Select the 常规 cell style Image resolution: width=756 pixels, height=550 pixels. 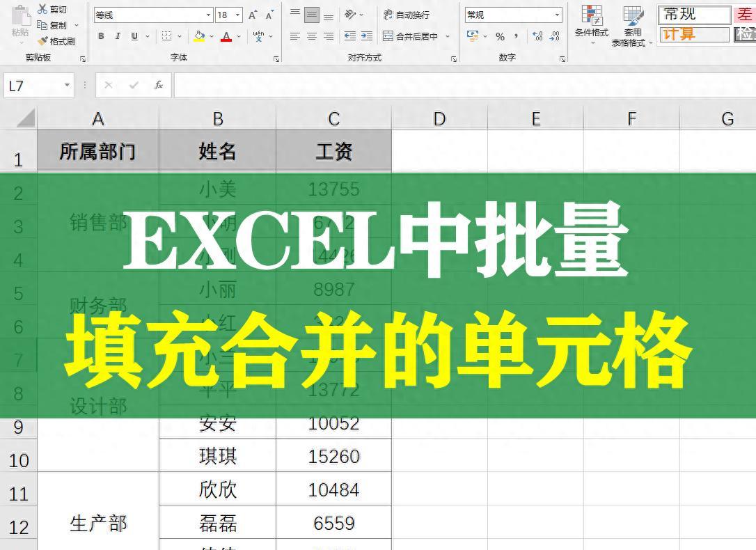(695, 15)
